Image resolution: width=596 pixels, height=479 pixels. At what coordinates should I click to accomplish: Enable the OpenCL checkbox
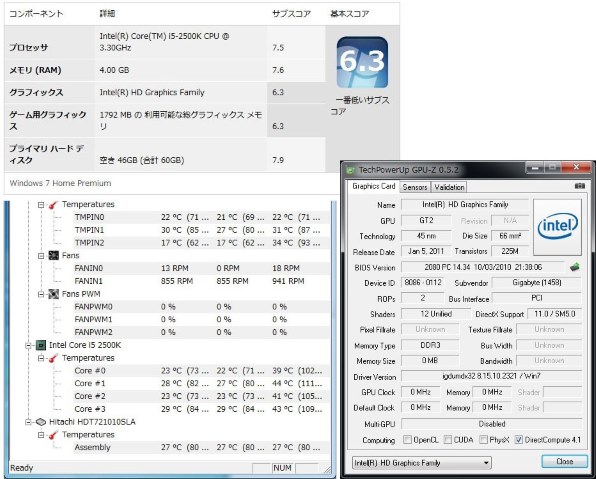(x=407, y=439)
